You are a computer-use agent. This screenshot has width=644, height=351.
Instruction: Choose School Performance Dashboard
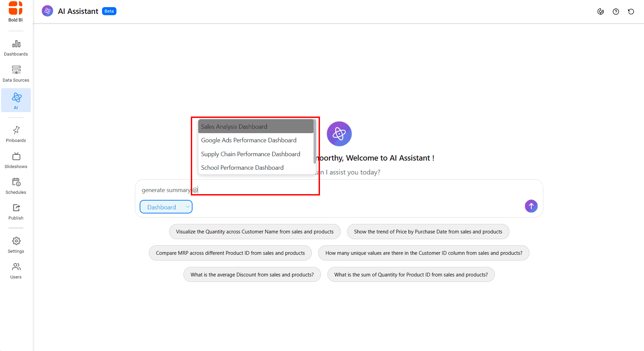(x=256, y=168)
